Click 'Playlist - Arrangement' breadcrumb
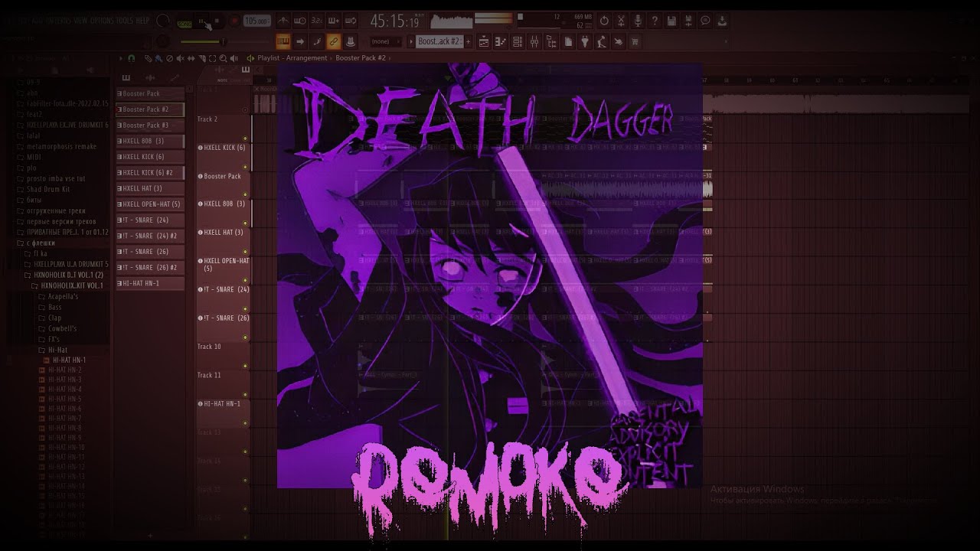The width and height of the screenshot is (980, 551). tap(292, 58)
